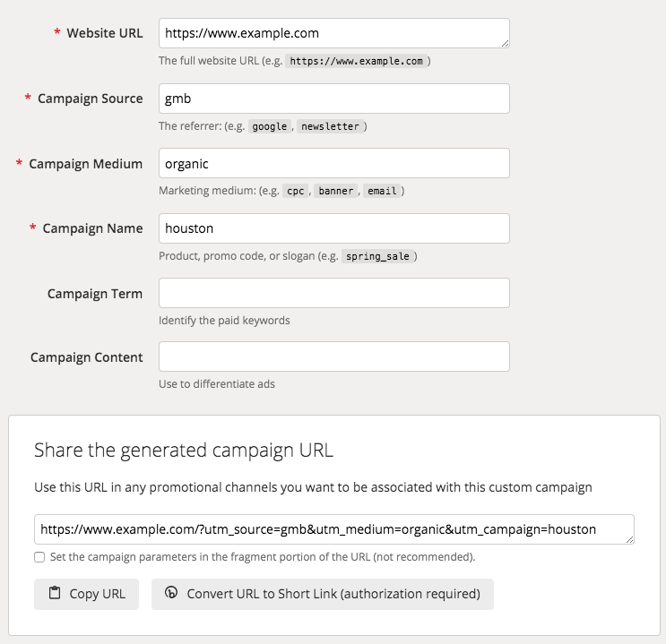Click the newsletter example code tag

pyautogui.click(x=330, y=126)
